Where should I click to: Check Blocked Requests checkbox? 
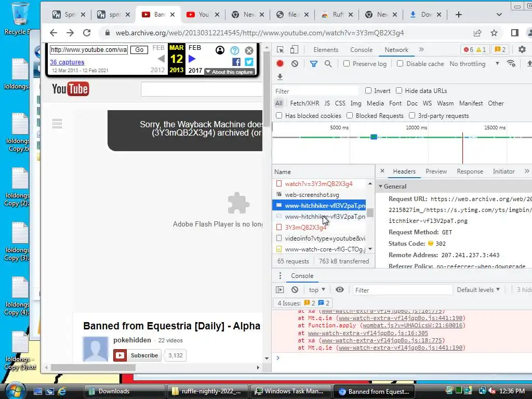click(x=350, y=115)
